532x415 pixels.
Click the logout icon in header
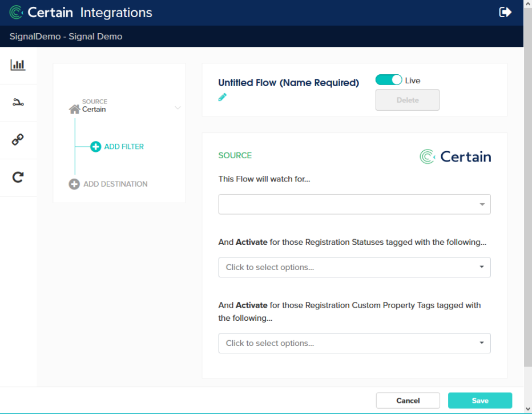505,12
